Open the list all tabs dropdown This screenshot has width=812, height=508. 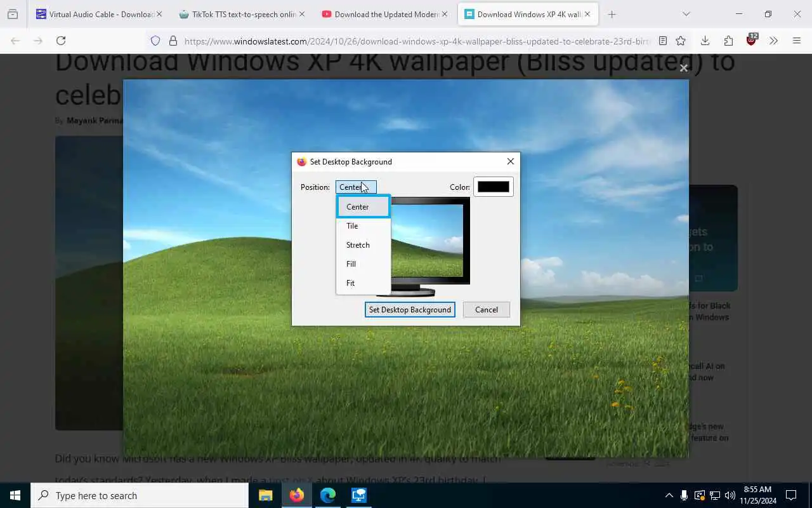click(x=686, y=14)
